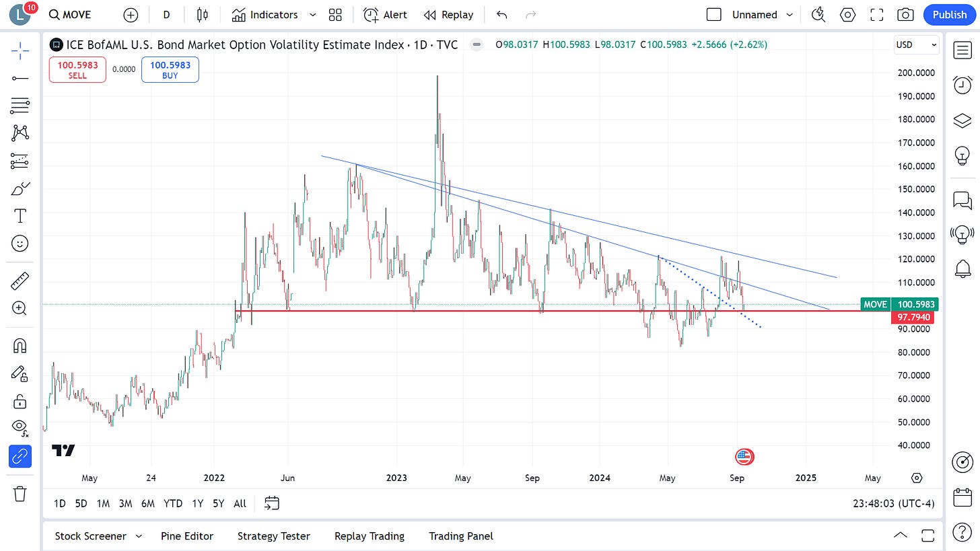Open the Strategy Tester tab
This screenshot has width=980, height=551.
[274, 536]
